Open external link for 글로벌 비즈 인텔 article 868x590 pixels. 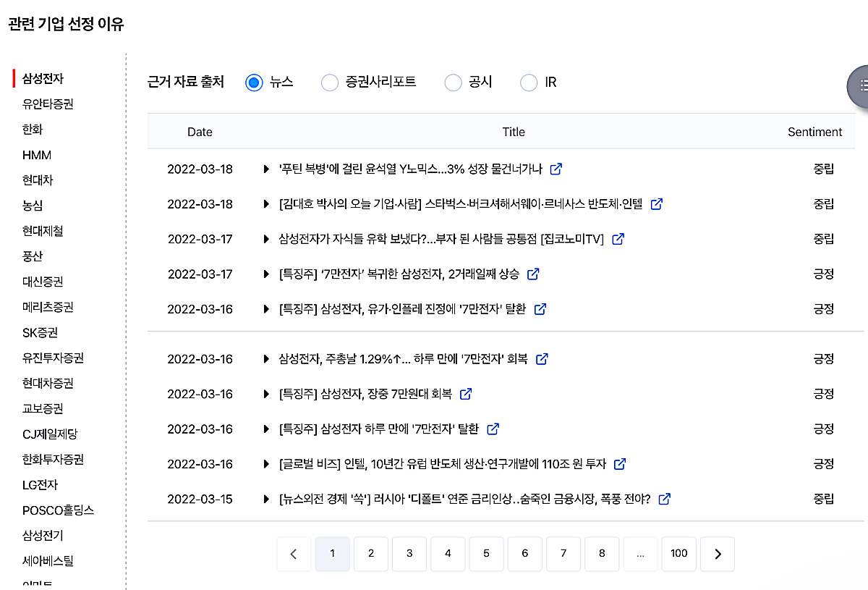pos(619,464)
